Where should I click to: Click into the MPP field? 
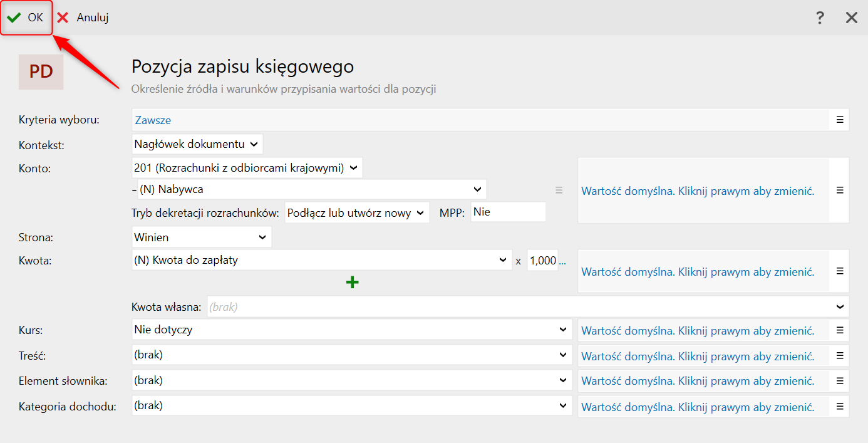pos(507,212)
